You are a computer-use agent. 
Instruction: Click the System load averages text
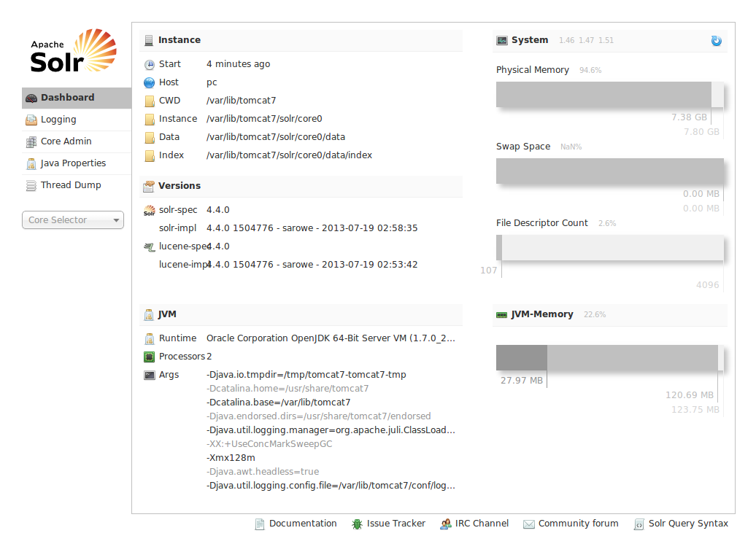(x=586, y=41)
